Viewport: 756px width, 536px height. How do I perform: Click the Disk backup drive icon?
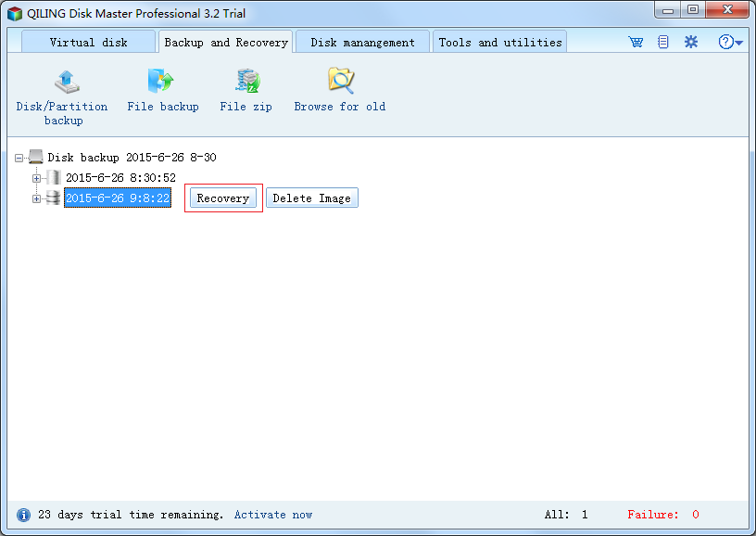tap(36, 157)
